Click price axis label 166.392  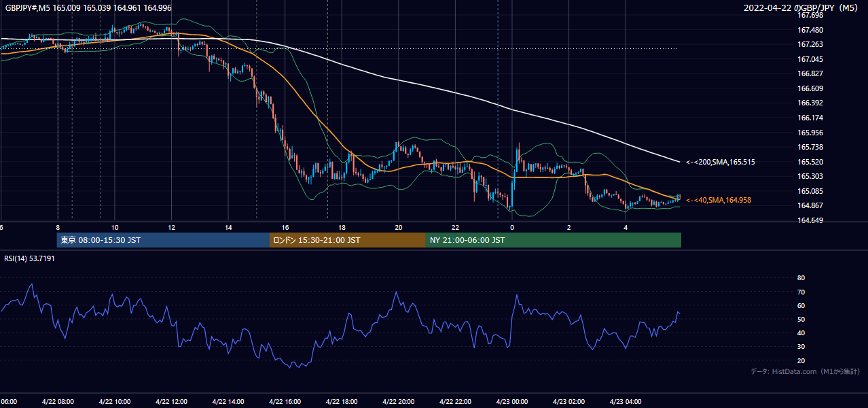click(810, 103)
